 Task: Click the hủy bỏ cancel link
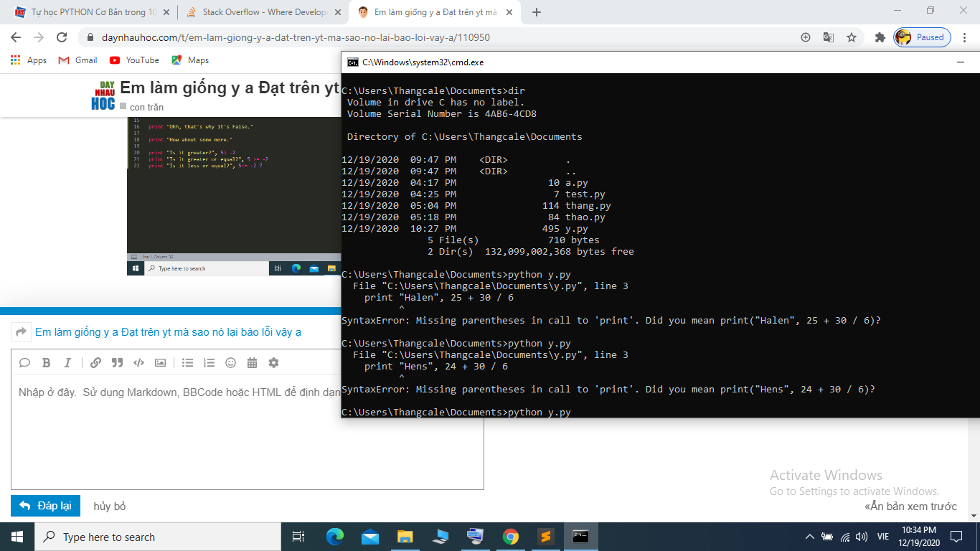[x=109, y=507]
